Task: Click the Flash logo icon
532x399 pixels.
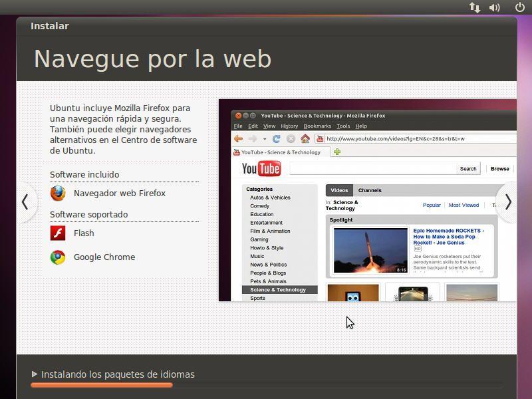Action: (58, 233)
